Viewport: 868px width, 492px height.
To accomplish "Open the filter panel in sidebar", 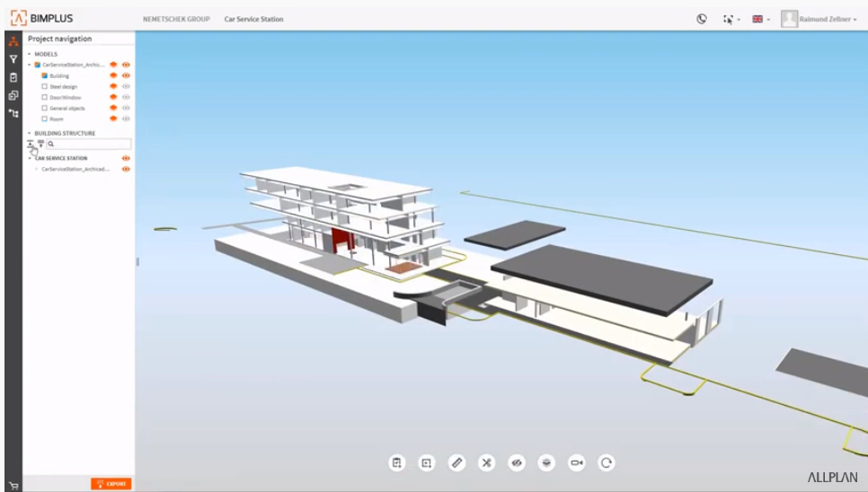I will [x=13, y=59].
